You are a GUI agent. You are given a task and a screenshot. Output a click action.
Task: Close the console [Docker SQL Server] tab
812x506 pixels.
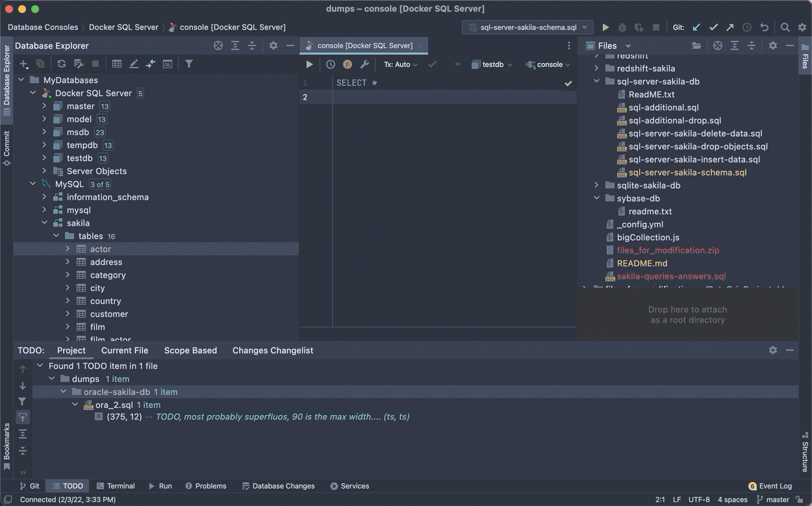point(420,45)
